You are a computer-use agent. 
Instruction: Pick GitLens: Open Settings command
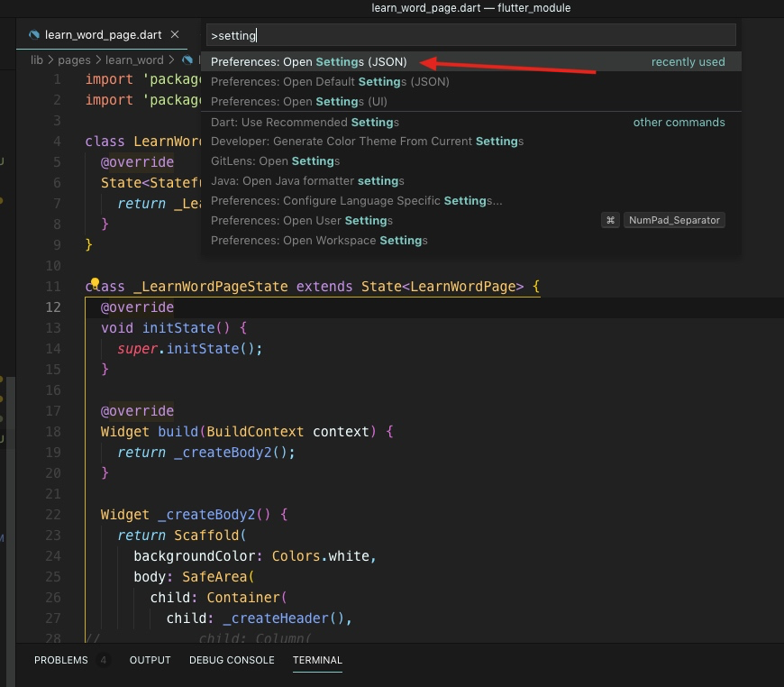pyautogui.click(x=275, y=161)
